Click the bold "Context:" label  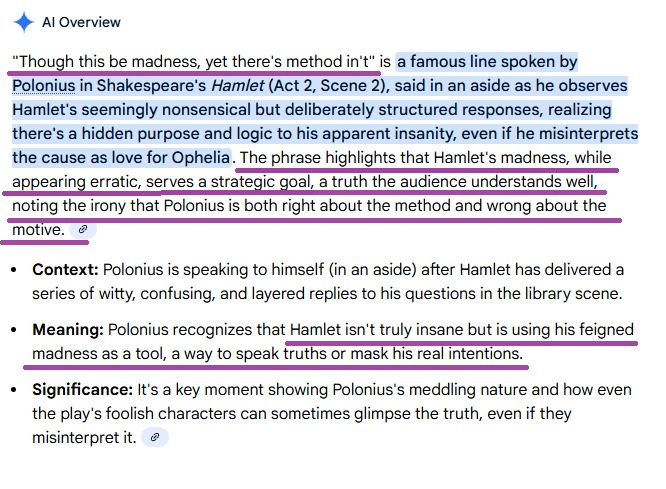[65, 270]
